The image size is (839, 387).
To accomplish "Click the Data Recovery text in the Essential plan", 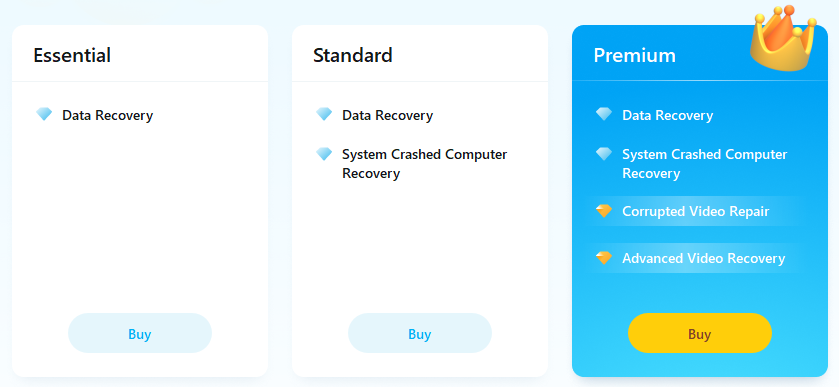I will (x=108, y=115).
